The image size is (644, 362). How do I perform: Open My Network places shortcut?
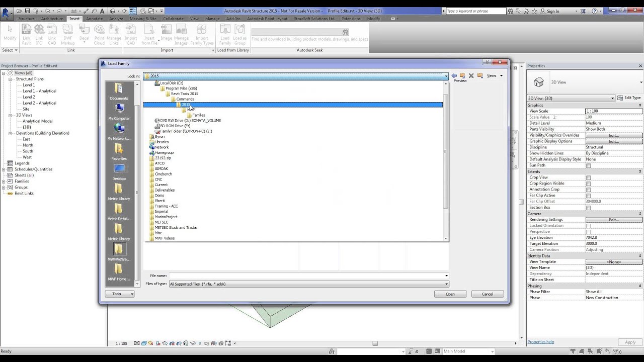pos(119,131)
